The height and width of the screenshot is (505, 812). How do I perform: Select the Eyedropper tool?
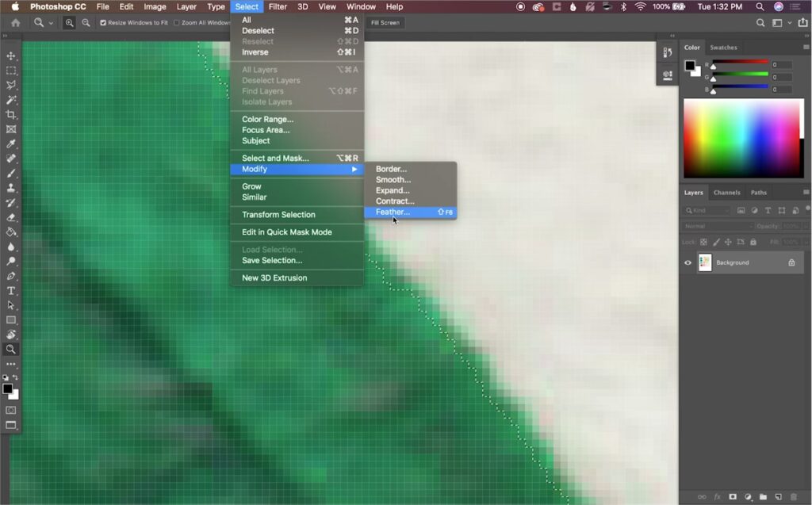[x=11, y=143]
